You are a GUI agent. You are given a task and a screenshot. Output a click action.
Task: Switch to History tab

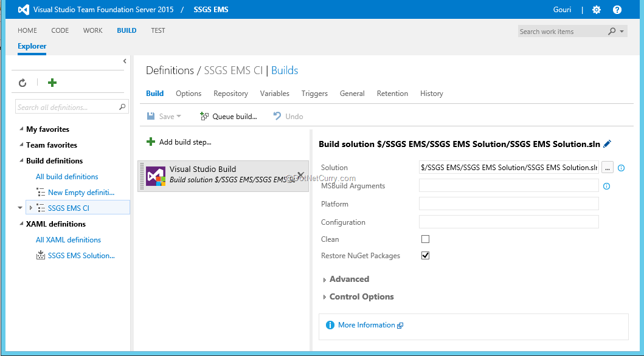[x=432, y=94]
